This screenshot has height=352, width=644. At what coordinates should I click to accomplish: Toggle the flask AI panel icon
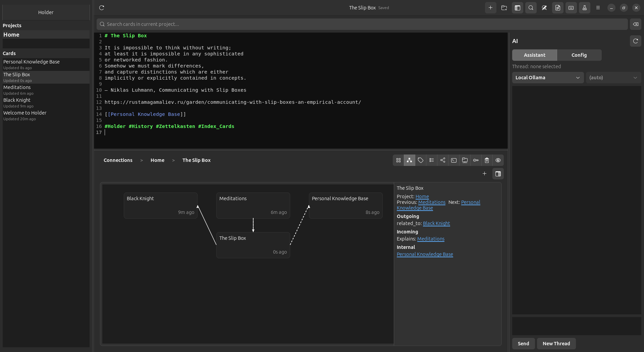pos(584,8)
